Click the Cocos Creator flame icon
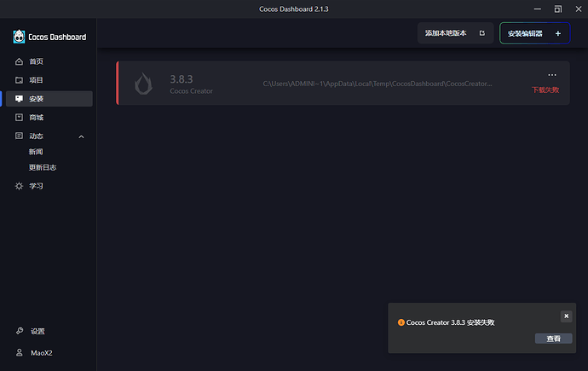The image size is (588, 371). point(144,84)
